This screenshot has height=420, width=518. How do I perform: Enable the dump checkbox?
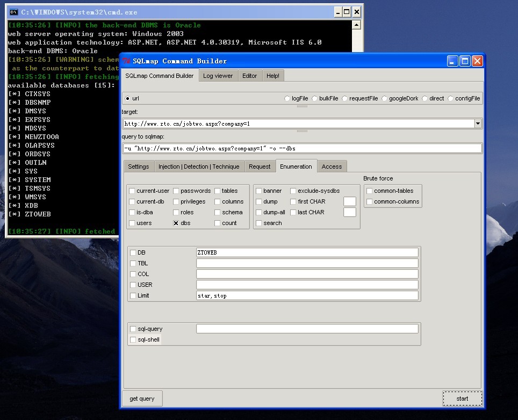pyautogui.click(x=259, y=202)
